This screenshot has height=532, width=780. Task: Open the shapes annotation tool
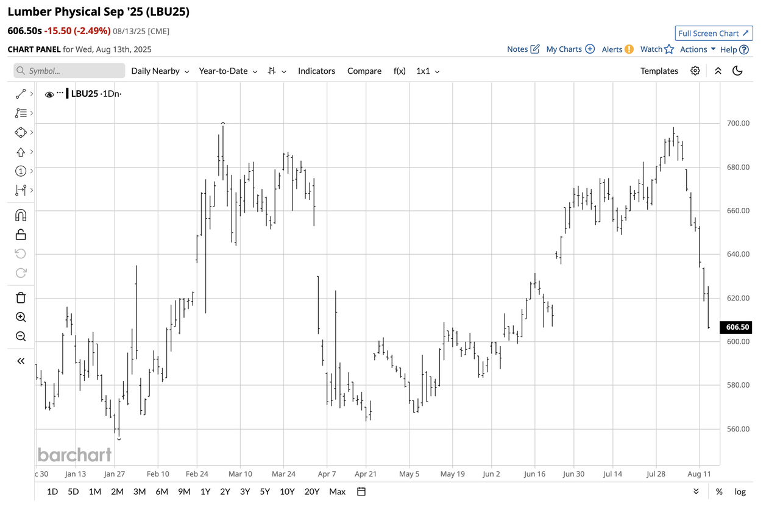[20, 132]
